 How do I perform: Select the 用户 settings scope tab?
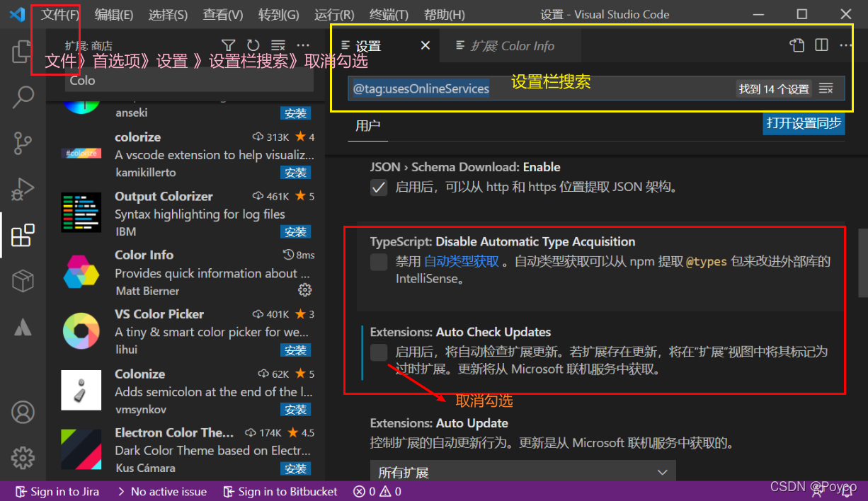point(368,125)
